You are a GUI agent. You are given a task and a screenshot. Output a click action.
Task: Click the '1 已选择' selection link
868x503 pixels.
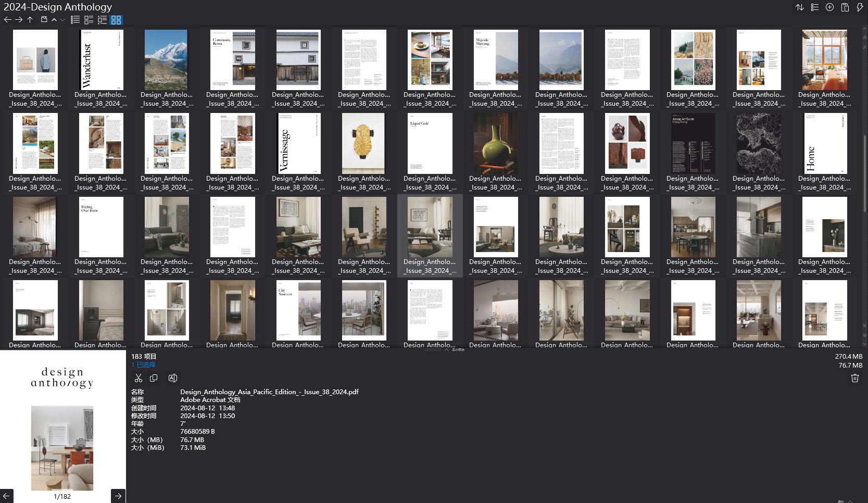(x=143, y=364)
